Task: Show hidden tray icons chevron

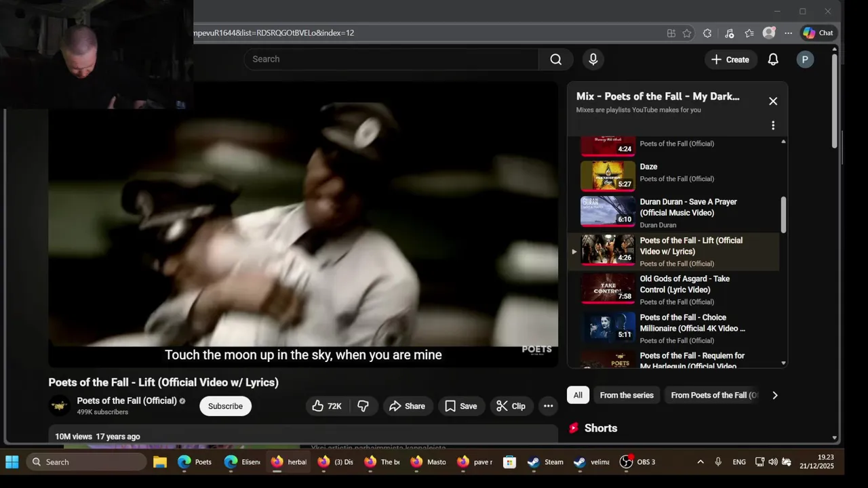Action: point(701,462)
